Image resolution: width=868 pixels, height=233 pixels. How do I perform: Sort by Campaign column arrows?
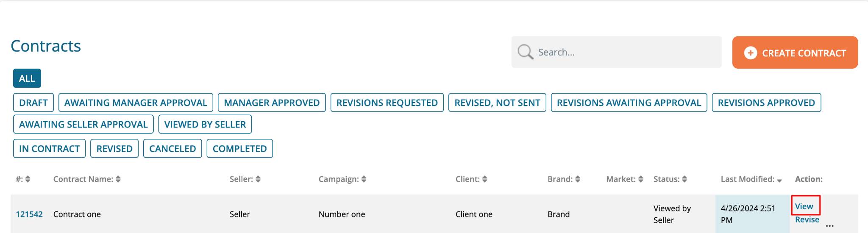tap(364, 179)
